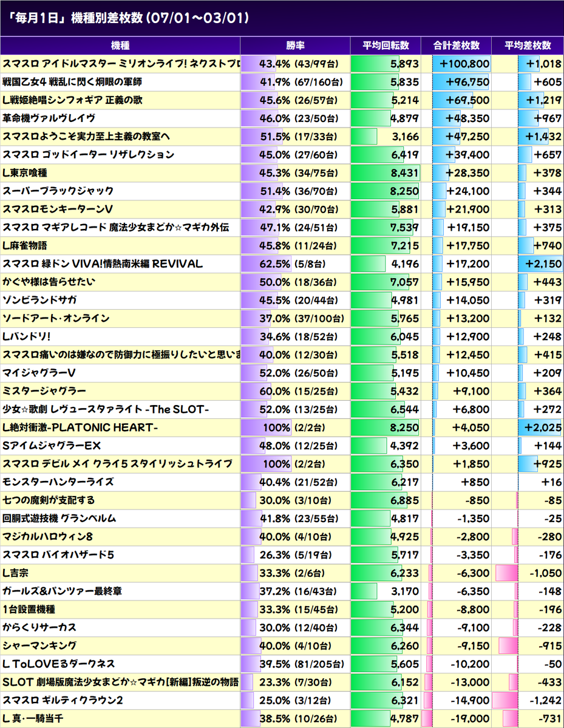Click the 7,539 average spins value
Viewport: 564px width, 728px height.
[405, 228]
